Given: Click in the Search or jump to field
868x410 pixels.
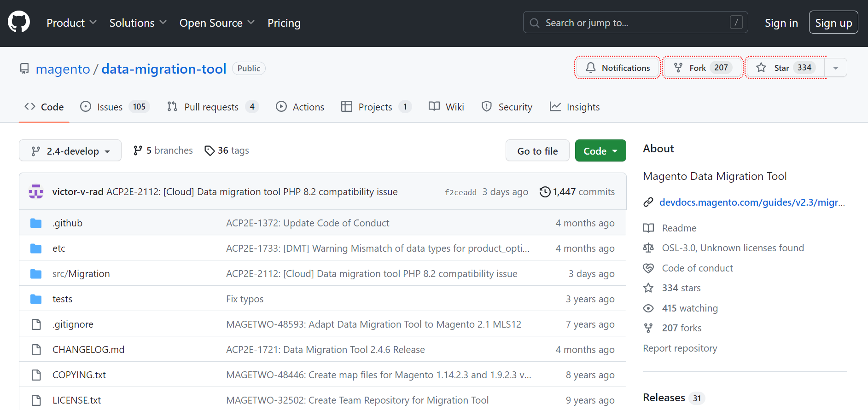Looking at the screenshot, I should 635,22.
